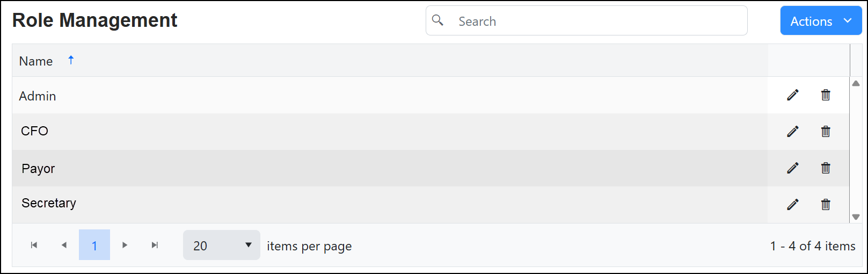Delete the Admin role using trash icon
The width and height of the screenshot is (868, 274).
pos(826,95)
